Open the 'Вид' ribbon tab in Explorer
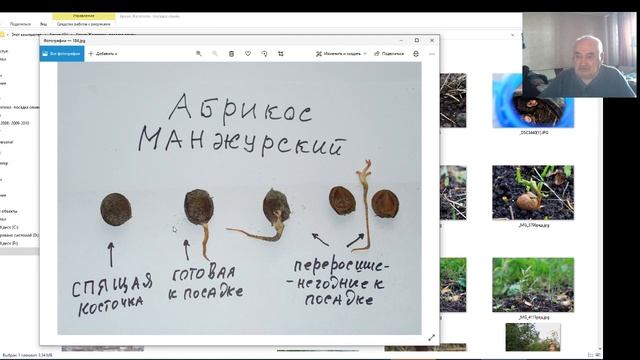The image size is (640, 360). [x=43, y=24]
